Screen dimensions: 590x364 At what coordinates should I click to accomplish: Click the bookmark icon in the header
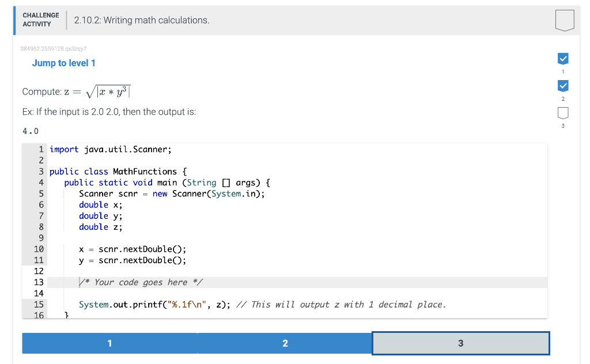click(564, 20)
